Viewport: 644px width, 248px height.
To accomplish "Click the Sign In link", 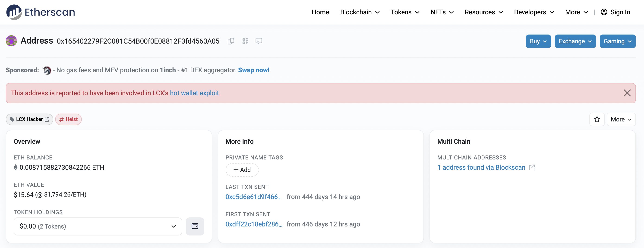I will pos(615,12).
